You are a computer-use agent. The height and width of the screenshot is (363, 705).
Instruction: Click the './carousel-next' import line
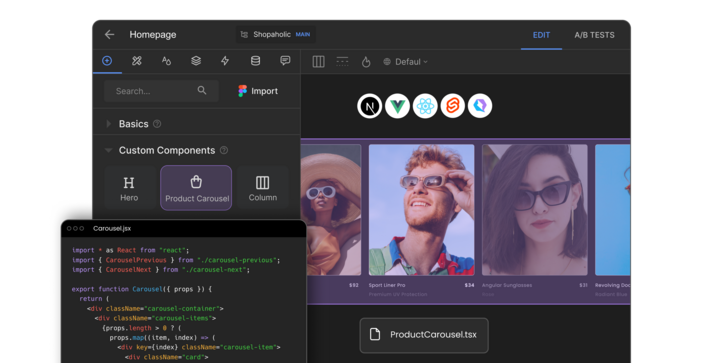[x=161, y=270]
